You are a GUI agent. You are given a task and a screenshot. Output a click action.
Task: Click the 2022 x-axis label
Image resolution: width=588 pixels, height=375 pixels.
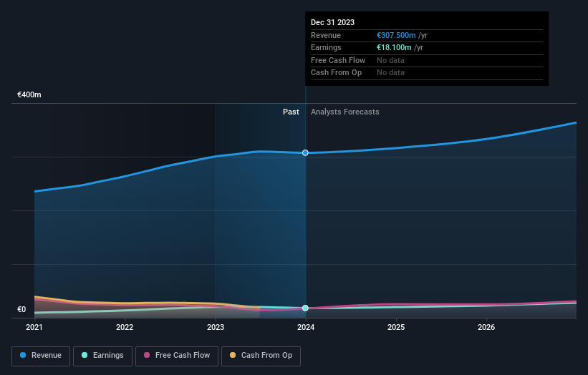tap(125, 327)
